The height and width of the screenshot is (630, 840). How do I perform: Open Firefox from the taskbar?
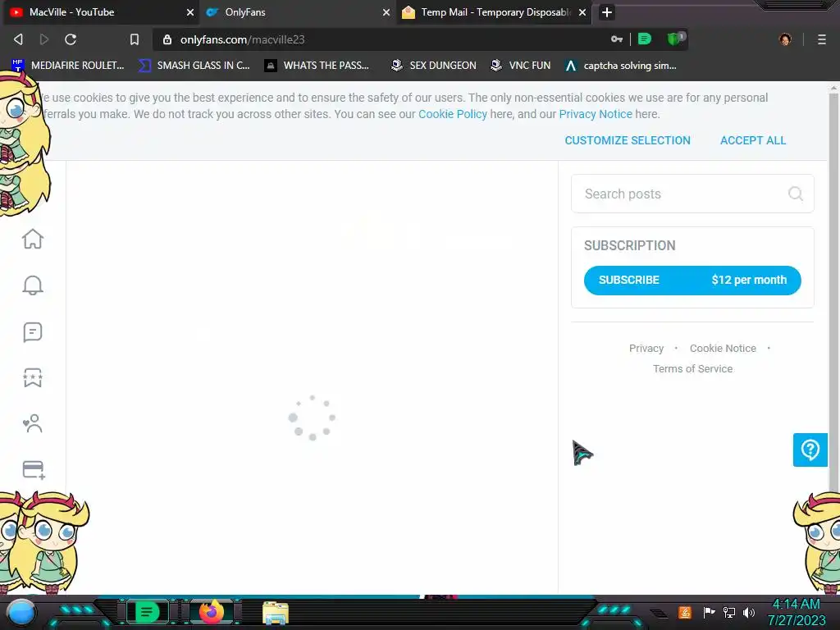(211, 612)
